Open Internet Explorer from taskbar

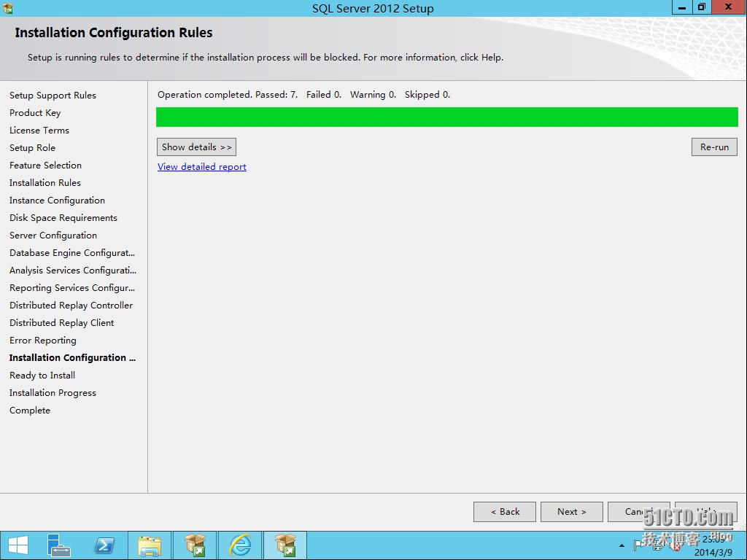click(x=240, y=545)
